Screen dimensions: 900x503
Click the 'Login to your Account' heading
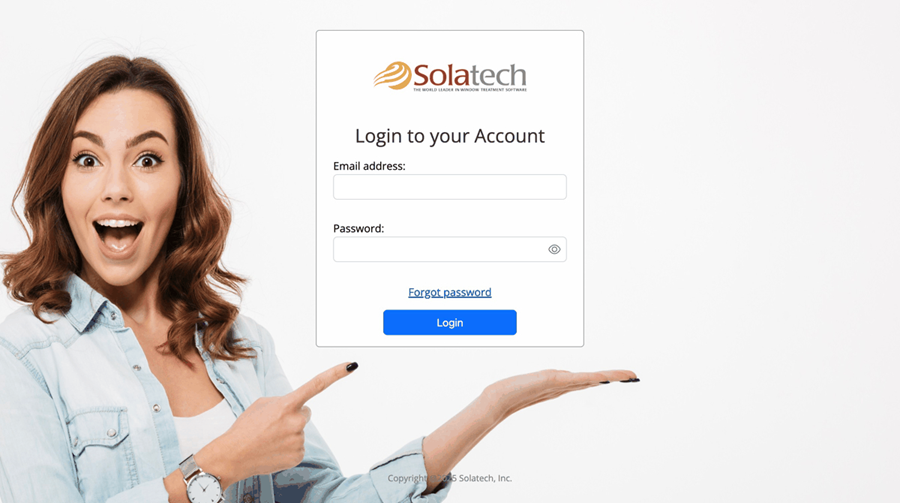pos(449,136)
